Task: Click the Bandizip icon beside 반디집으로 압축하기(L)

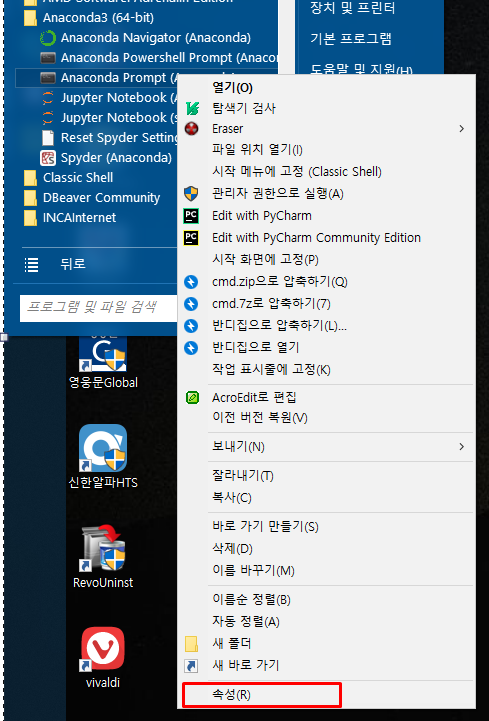Action: click(x=191, y=326)
